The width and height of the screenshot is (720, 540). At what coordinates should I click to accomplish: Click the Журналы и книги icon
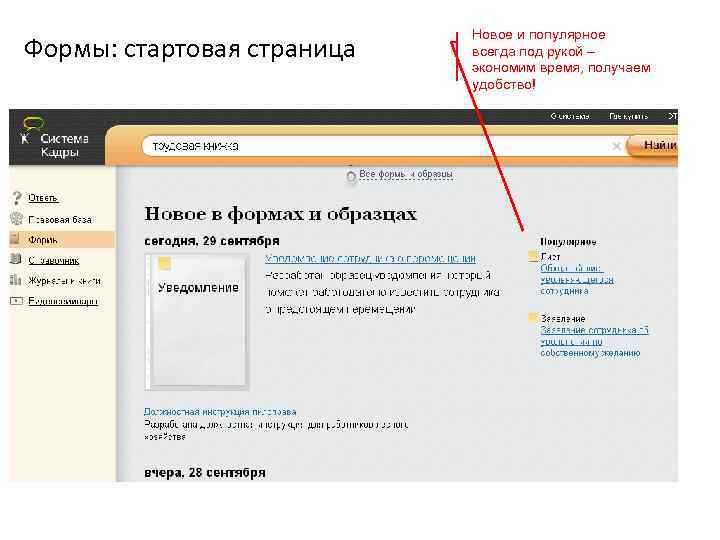click(x=16, y=280)
